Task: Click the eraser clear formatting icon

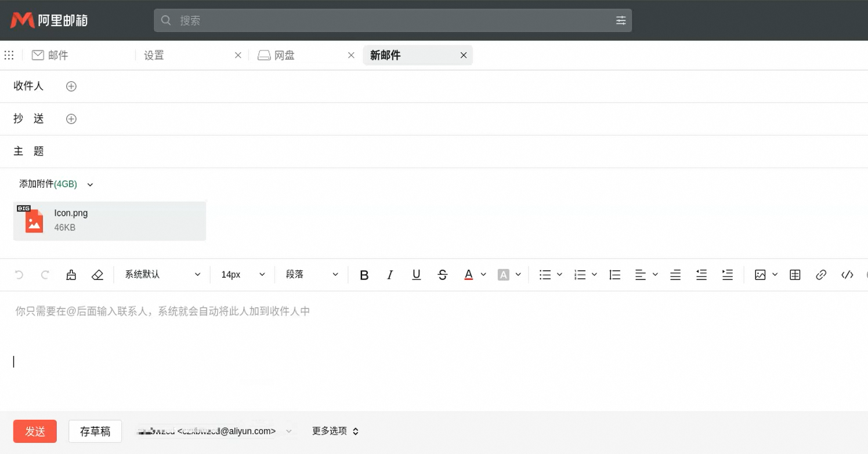Action: pyautogui.click(x=97, y=275)
